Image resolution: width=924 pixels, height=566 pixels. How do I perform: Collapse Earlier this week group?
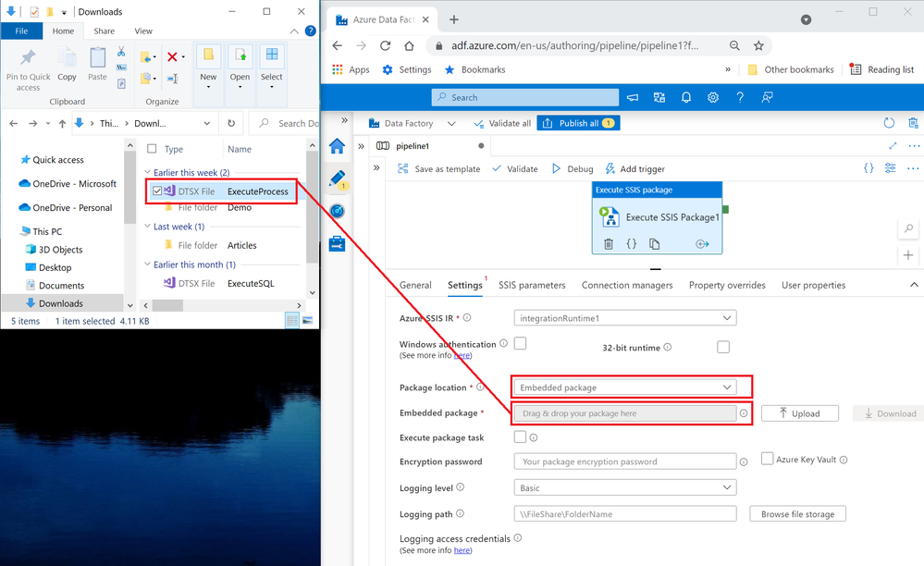148,172
